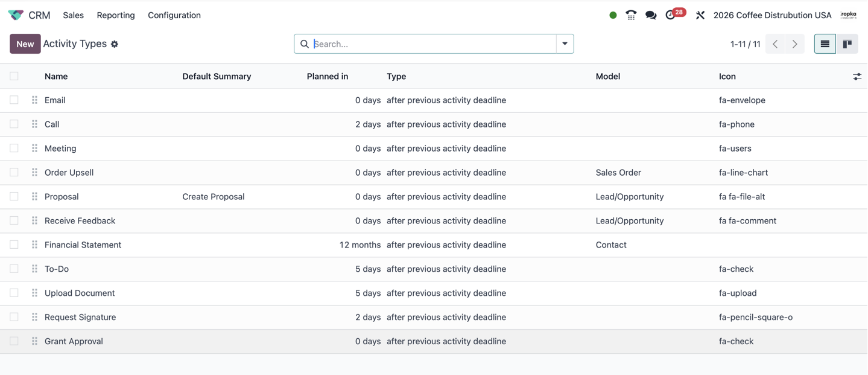Click drag handle of To-Do row
868x375 pixels.
[x=34, y=269]
